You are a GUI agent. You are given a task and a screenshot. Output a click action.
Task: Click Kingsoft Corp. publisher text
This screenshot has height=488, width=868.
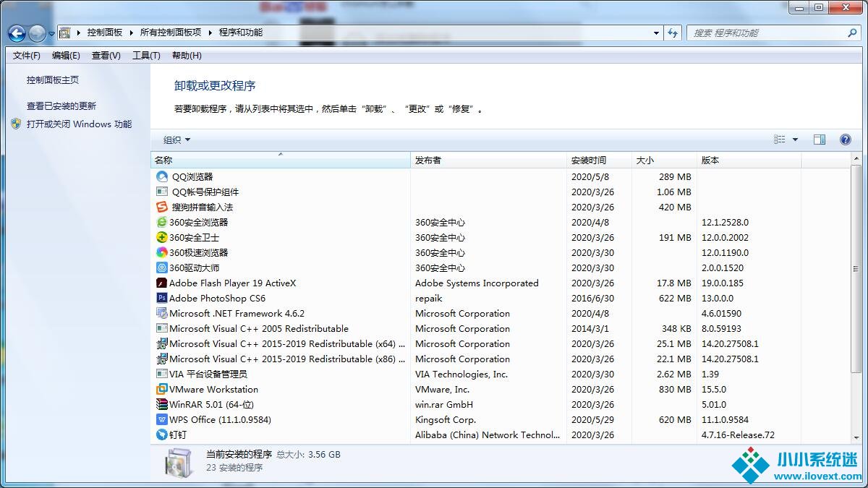click(444, 420)
